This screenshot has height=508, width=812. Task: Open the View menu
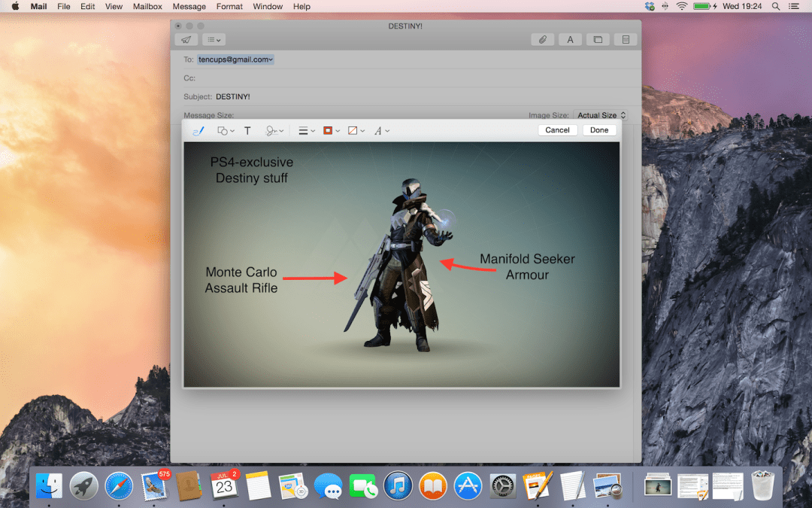[114, 6]
